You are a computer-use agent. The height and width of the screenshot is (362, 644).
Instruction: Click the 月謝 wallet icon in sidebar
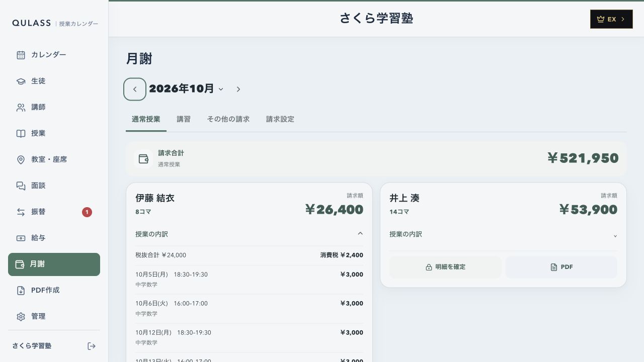[20, 264]
